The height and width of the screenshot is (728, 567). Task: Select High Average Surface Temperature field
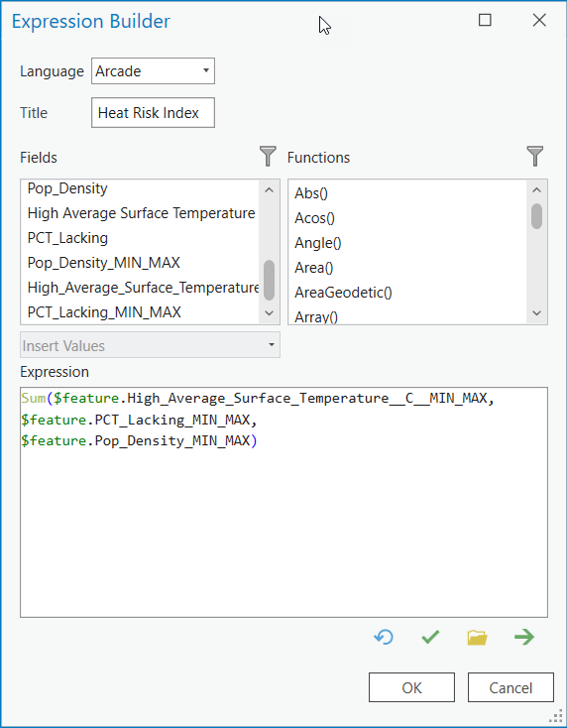[x=141, y=213]
